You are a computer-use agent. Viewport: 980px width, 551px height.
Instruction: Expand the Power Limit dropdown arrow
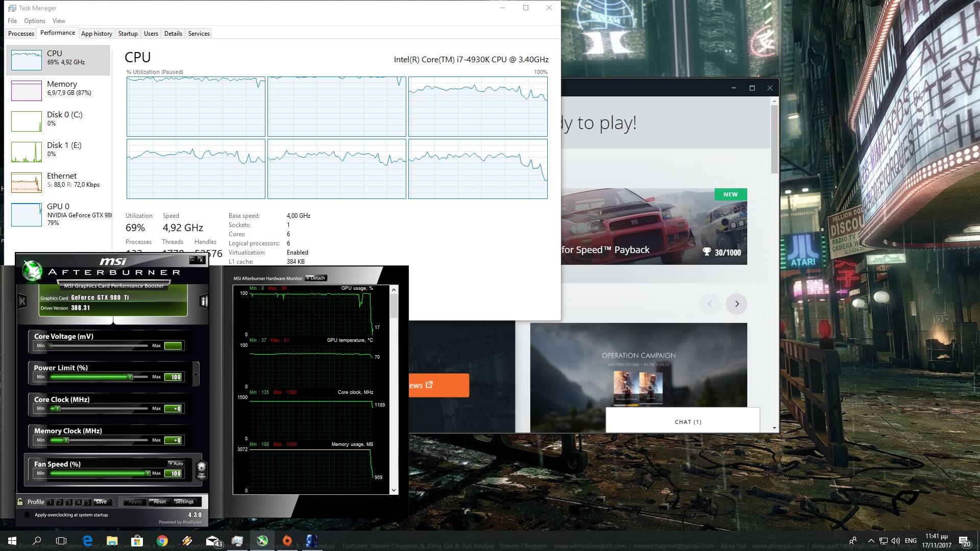pyautogui.click(x=195, y=375)
